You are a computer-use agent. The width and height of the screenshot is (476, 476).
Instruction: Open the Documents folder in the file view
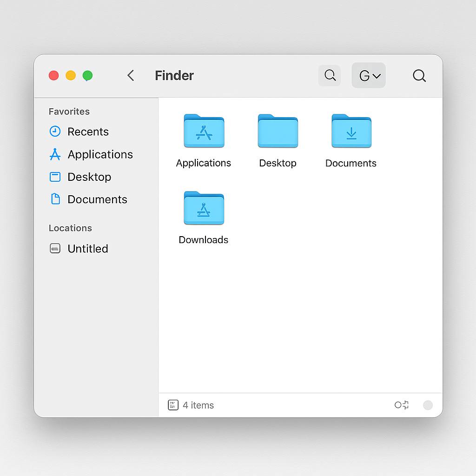tap(351, 132)
